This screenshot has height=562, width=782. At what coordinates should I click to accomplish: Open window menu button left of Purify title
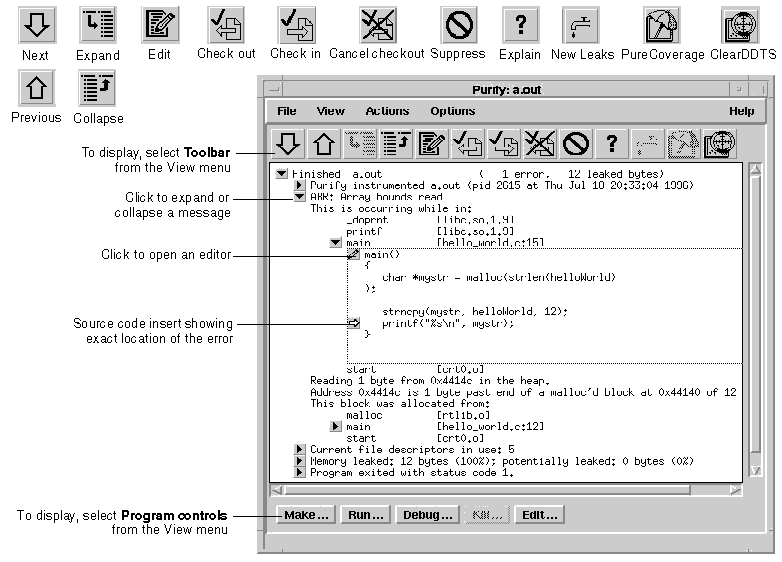click(273, 89)
